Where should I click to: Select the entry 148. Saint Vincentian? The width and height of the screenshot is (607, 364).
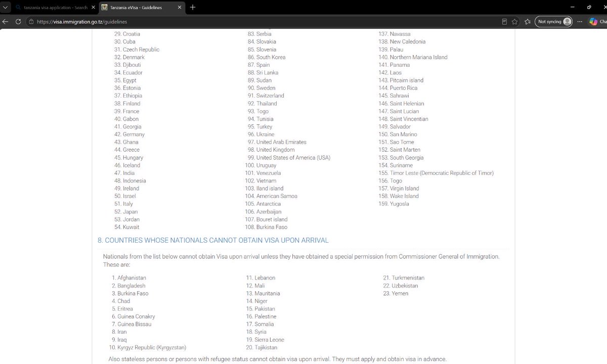(403, 119)
